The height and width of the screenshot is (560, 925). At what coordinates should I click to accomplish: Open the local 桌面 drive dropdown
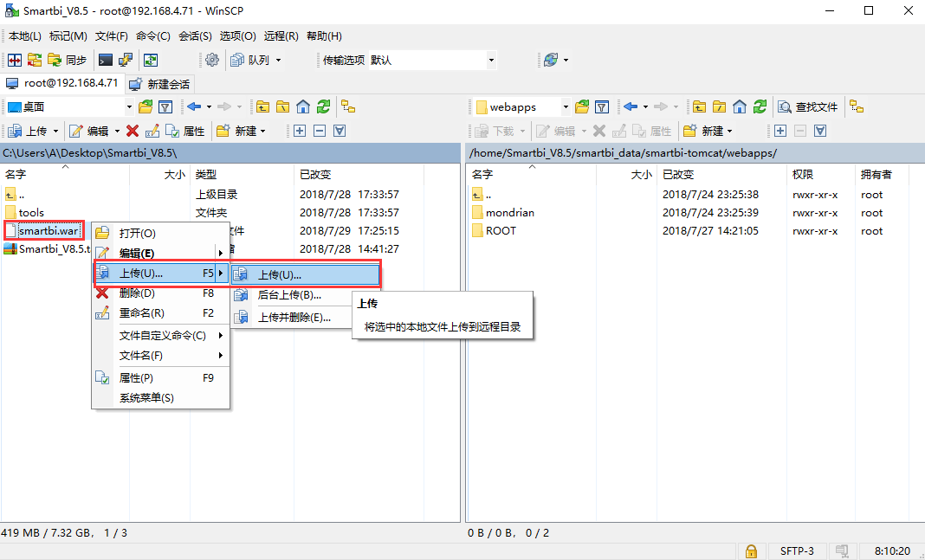[x=69, y=107]
